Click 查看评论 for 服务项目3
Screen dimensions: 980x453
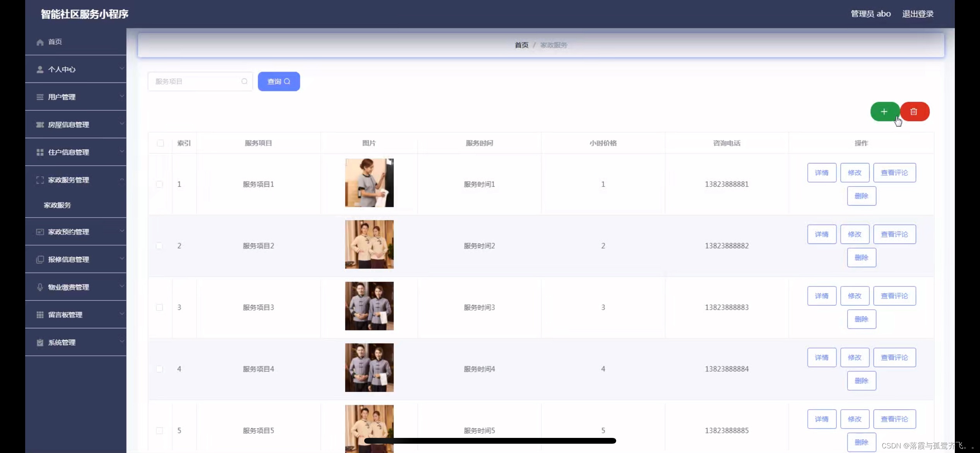894,296
